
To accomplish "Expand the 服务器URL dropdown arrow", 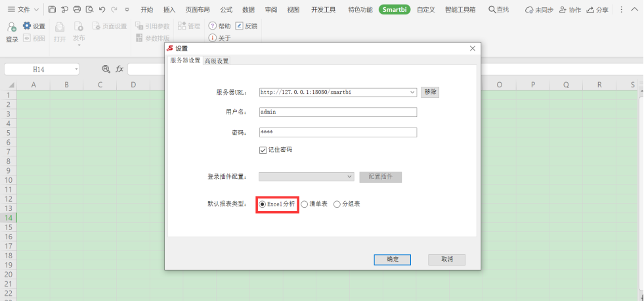I will coord(413,93).
